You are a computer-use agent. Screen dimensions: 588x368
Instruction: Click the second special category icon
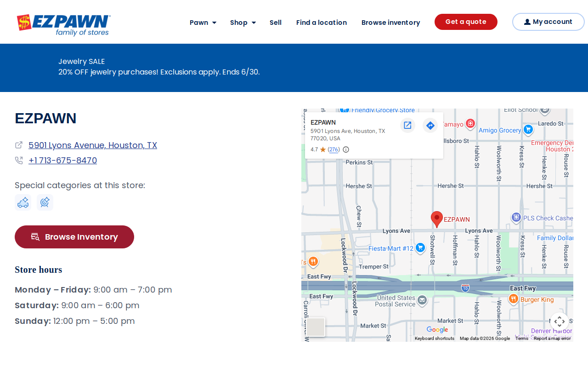tap(45, 202)
